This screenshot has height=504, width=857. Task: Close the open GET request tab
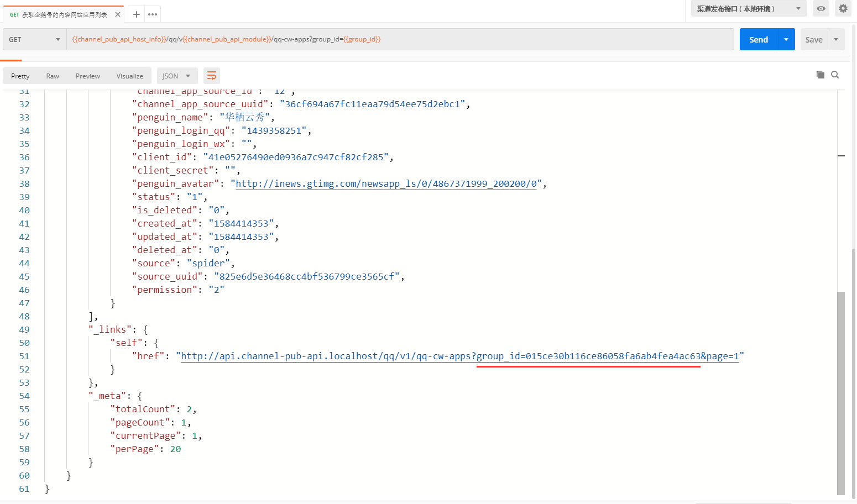coord(118,14)
